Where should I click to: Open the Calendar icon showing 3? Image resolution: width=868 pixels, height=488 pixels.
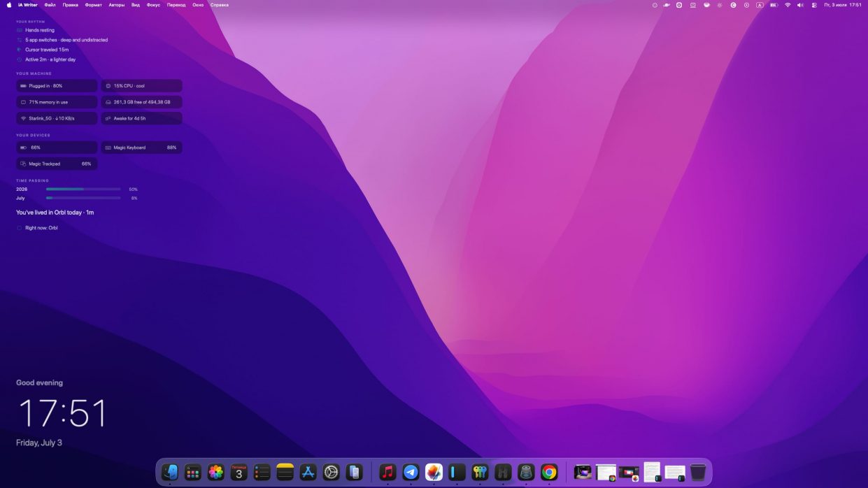[239, 473]
